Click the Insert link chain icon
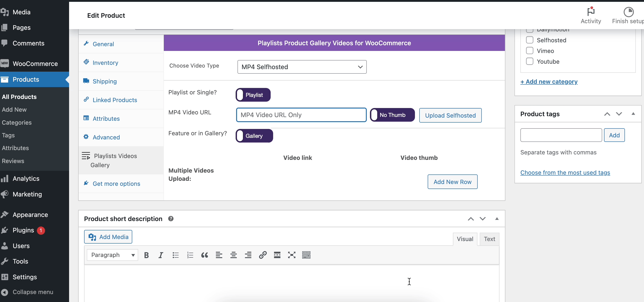Screen dimensions: 644x302 tap(262, 255)
